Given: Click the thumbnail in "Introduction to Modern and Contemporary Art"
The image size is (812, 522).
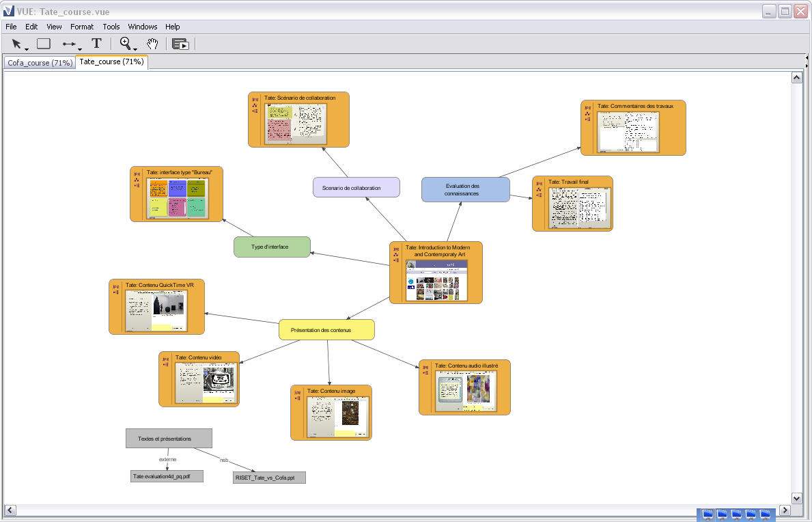Looking at the screenshot, I should click(436, 280).
